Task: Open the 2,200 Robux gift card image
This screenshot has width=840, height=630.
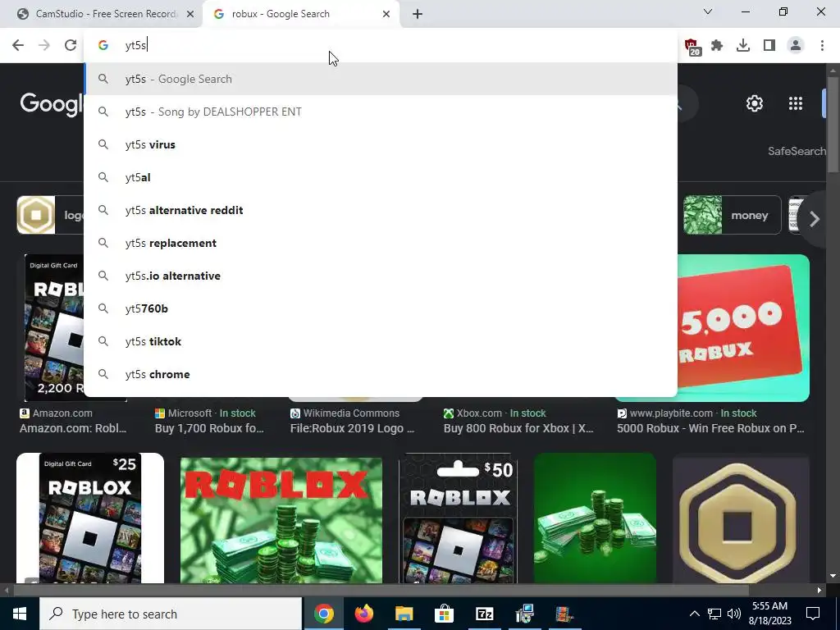Action: click(x=54, y=328)
